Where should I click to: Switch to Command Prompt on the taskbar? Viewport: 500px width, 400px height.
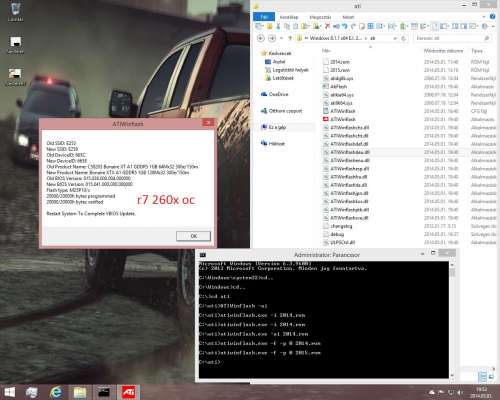(104, 392)
